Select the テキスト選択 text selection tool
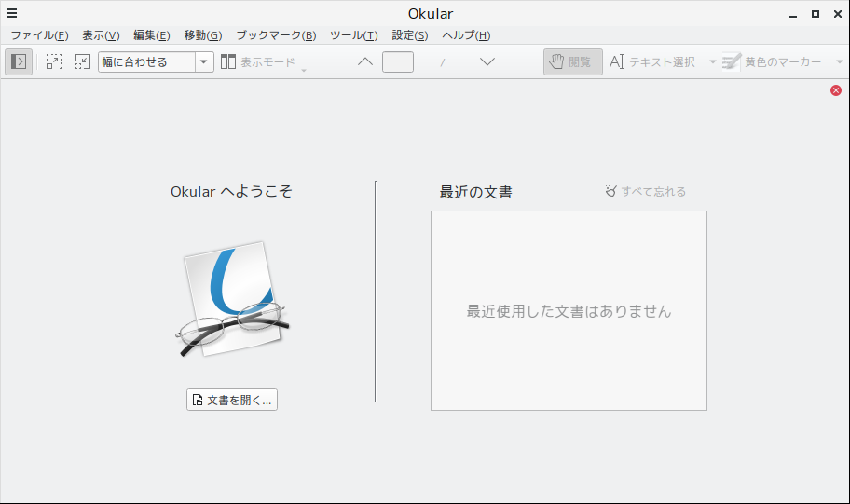Screen dimensions: 850x504 pyautogui.click(x=652, y=61)
